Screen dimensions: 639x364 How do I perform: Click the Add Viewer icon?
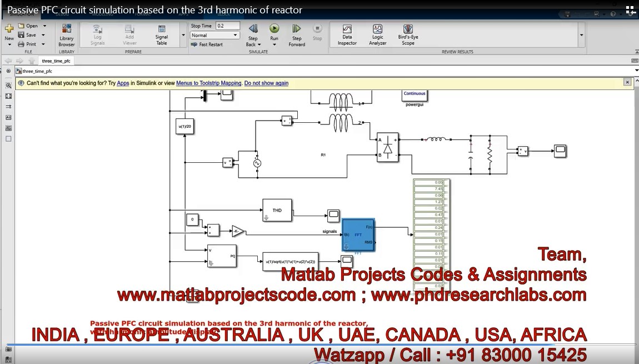click(129, 35)
